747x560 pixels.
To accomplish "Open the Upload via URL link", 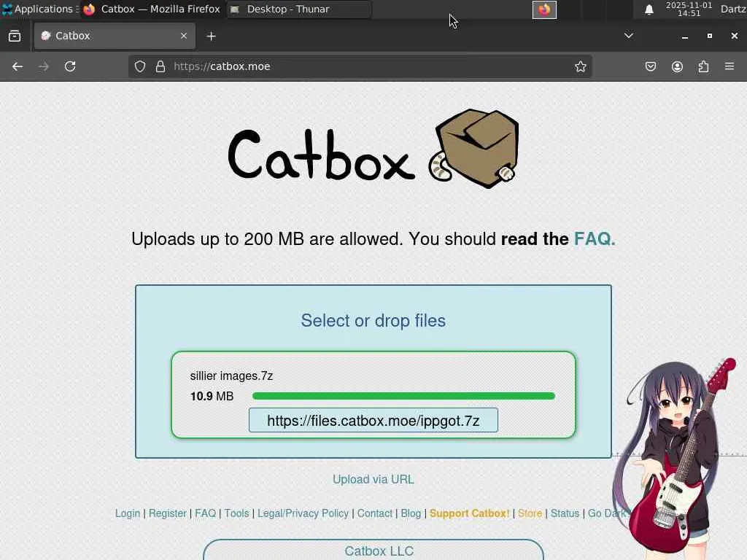I will click(373, 480).
